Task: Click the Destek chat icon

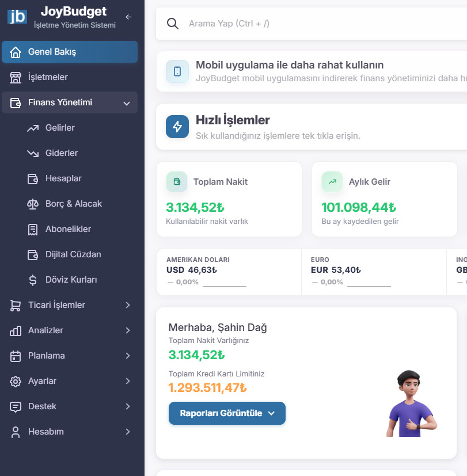Action: tap(16, 407)
